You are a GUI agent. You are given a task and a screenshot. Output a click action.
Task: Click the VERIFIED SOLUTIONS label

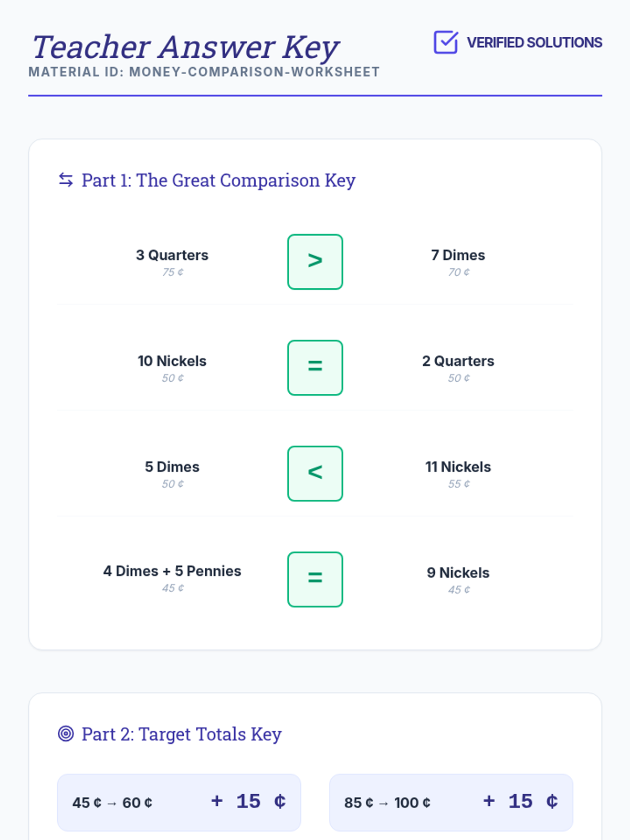(x=534, y=43)
